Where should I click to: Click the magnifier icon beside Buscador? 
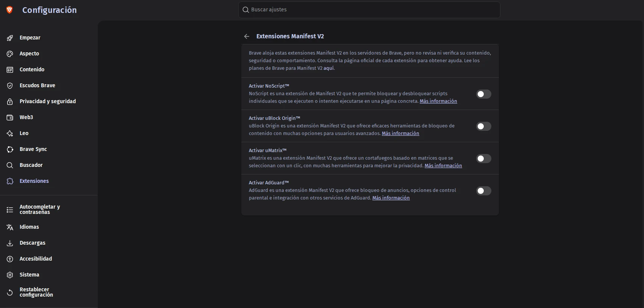[10, 165]
